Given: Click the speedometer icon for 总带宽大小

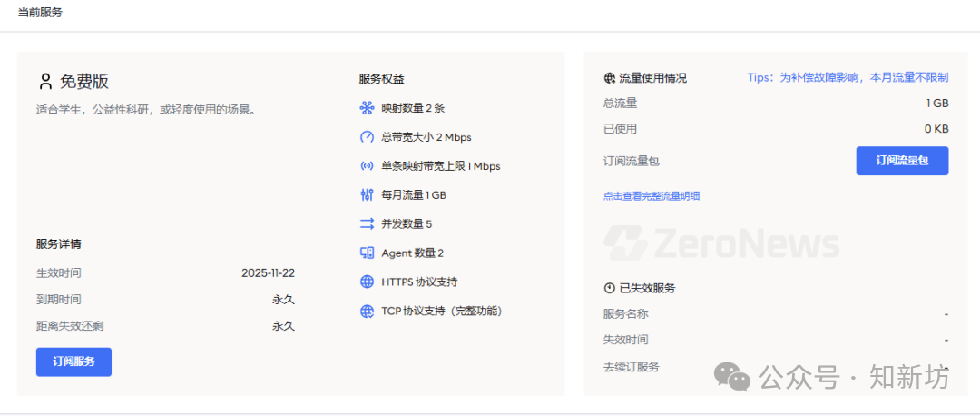Looking at the screenshot, I should (x=367, y=137).
